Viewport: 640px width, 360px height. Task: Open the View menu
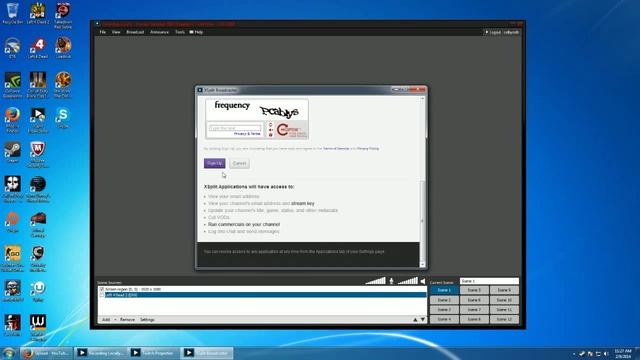(x=116, y=32)
